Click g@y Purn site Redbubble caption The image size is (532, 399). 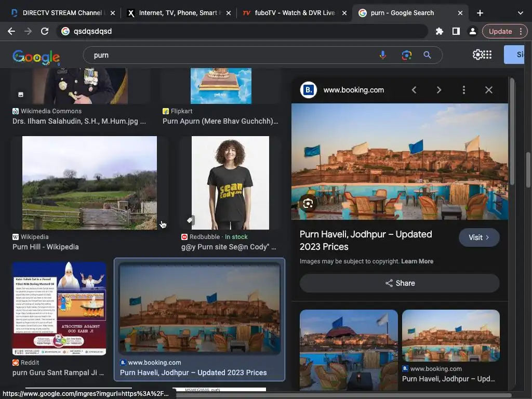[229, 247]
